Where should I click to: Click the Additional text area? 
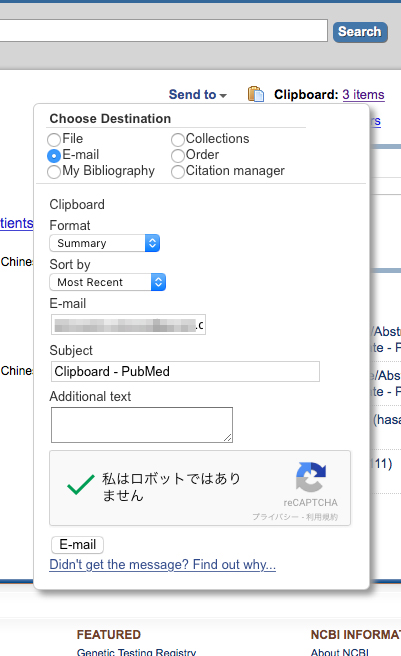(x=142, y=425)
